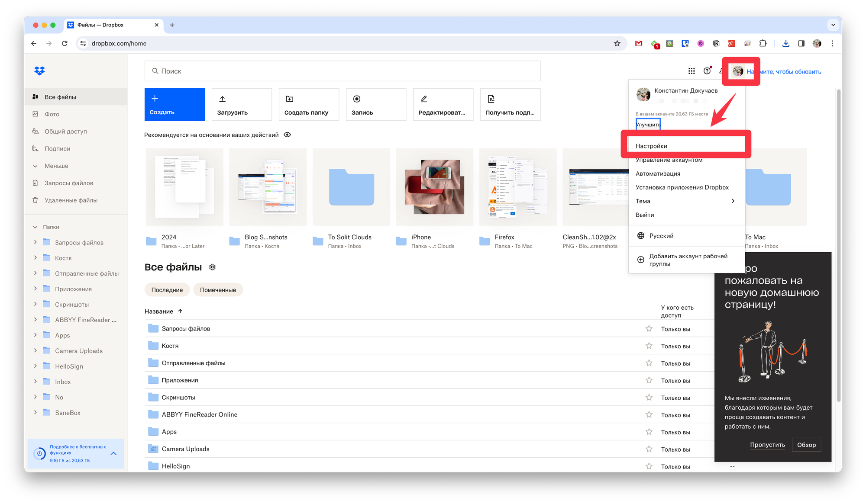Click the Поиск search field
This screenshot has width=866, height=504.
(342, 71)
